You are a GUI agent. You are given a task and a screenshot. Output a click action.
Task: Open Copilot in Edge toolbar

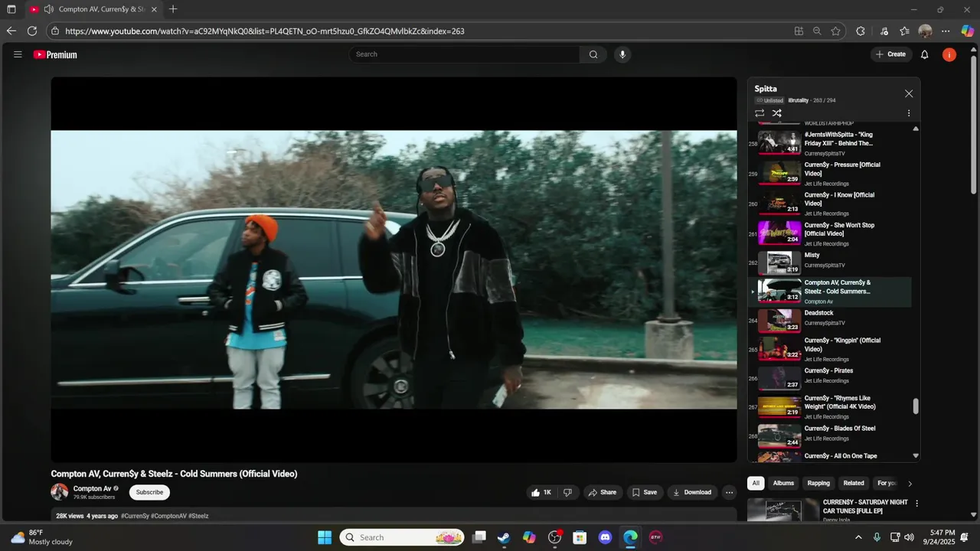[967, 31]
